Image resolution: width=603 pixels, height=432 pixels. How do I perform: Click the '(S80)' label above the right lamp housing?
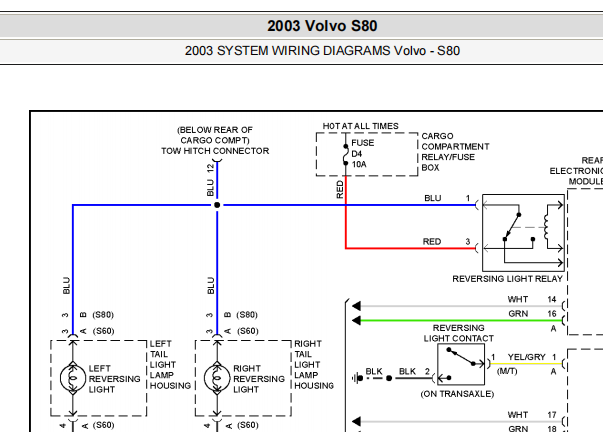[247, 315]
